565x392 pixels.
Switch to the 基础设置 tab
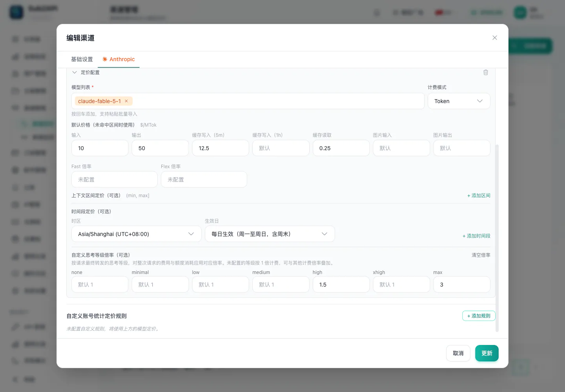pos(82,59)
